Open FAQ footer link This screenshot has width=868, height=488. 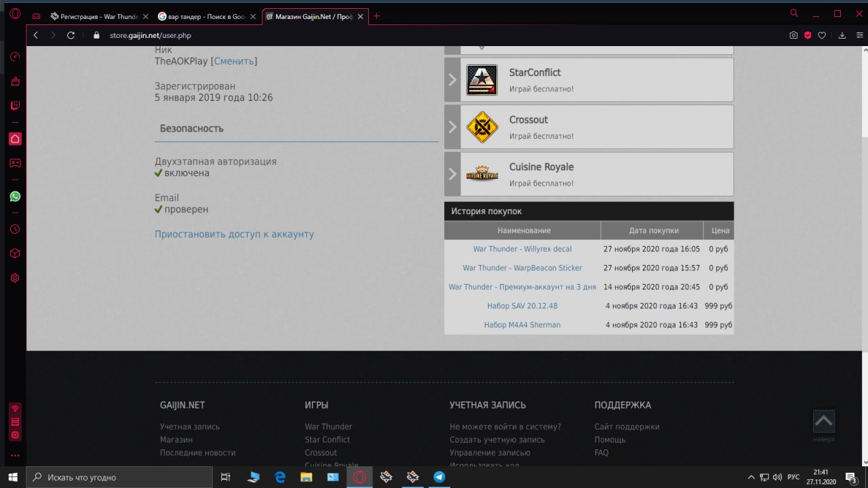point(601,452)
